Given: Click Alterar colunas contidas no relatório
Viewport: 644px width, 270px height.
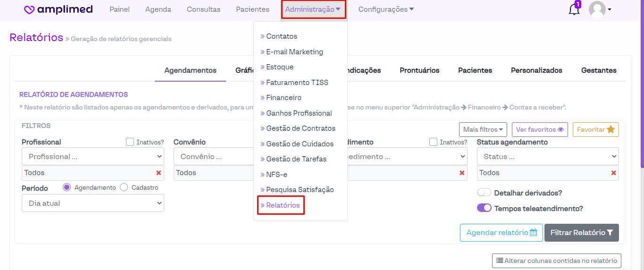Looking at the screenshot, I should coord(556,261).
